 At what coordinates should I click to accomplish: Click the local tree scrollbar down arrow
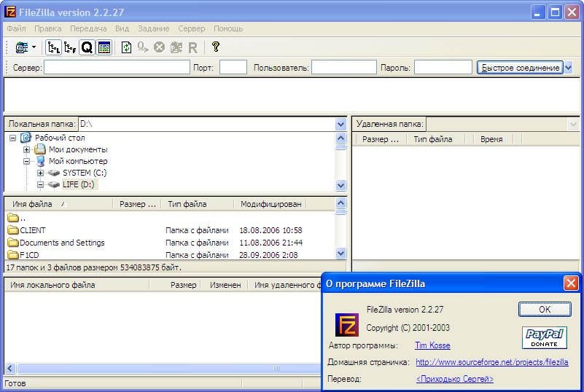(x=340, y=185)
